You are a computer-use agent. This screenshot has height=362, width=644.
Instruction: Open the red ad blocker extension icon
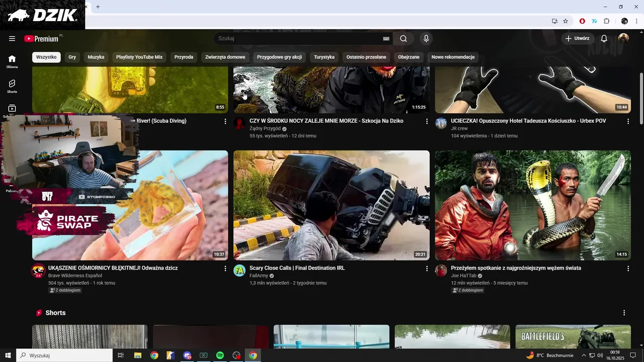click(582, 21)
